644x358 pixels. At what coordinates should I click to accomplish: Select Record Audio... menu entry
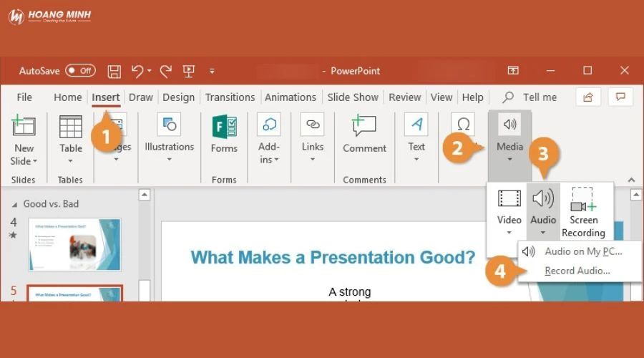(577, 271)
